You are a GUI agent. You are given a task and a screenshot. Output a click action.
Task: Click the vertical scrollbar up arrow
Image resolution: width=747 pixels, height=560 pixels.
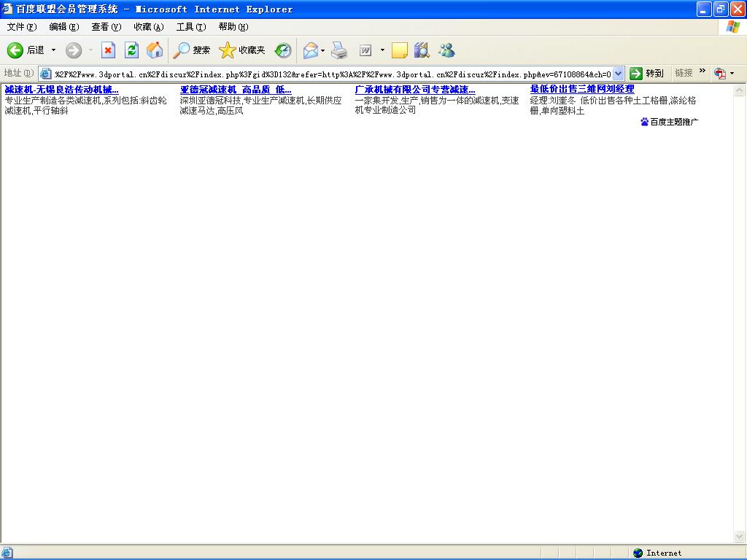point(740,90)
